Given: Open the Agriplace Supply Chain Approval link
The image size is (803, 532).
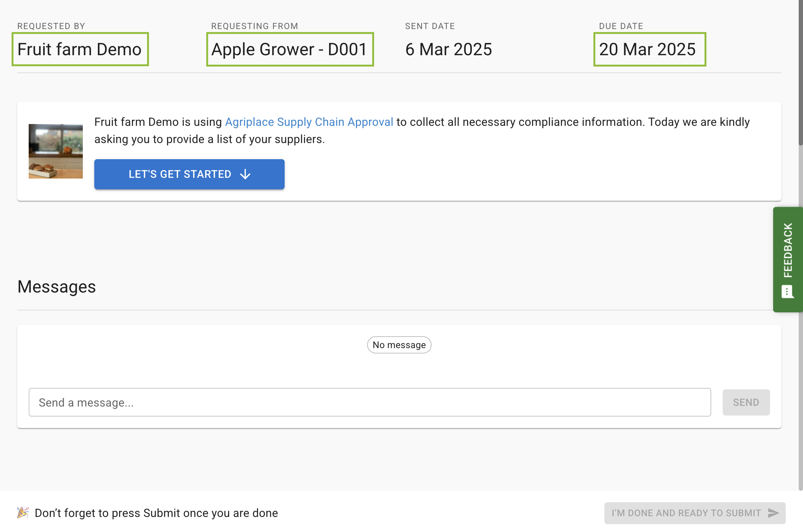Looking at the screenshot, I should [309, 122].
